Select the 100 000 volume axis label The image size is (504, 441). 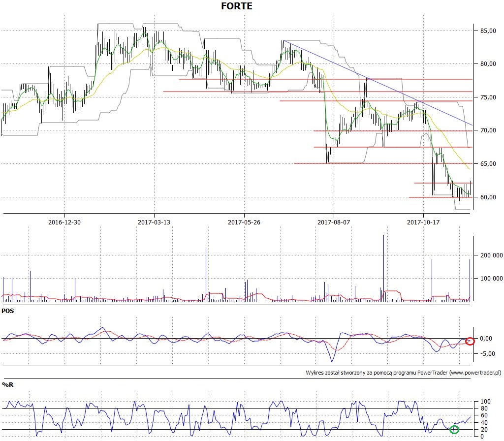pyautogui.click(x=492, y=279)
